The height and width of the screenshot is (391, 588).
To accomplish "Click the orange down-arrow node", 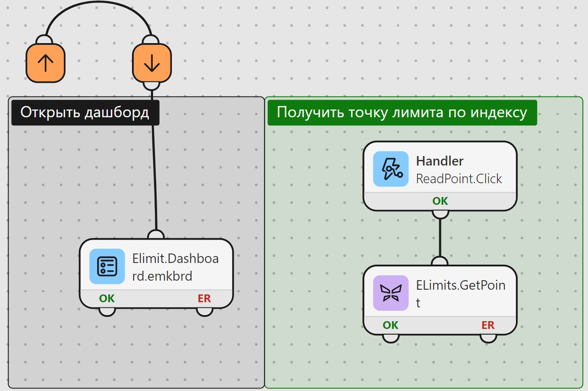I will tap(152, 63).
